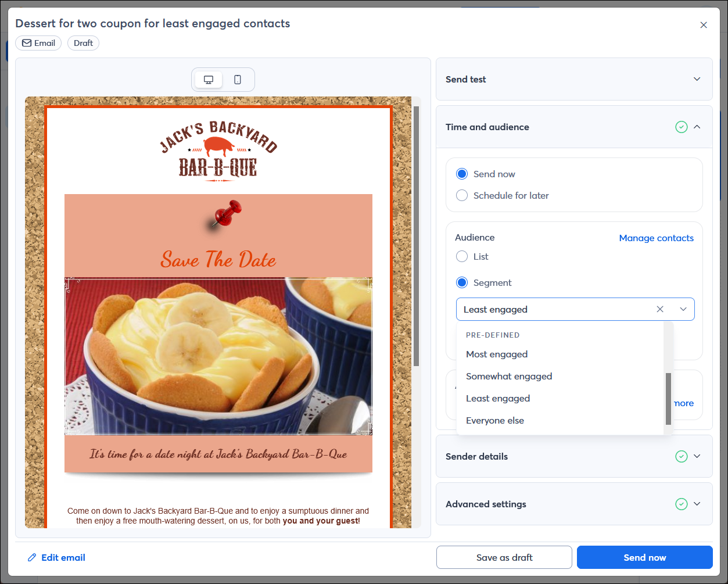Open the Manage contacts link
This screenshot has height=584, width=728.
[656, 238]
